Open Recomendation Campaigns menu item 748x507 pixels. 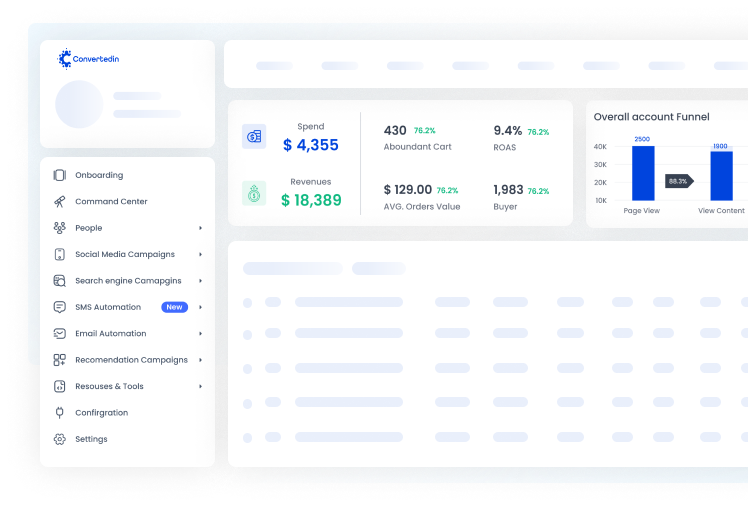pyautogui.click(x=128, y=360)
